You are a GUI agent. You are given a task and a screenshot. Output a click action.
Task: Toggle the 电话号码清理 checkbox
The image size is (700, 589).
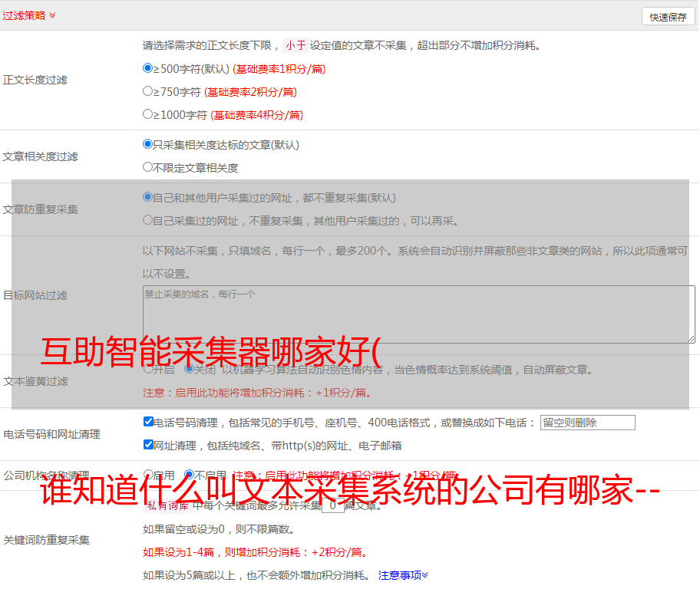tap(148, 422)
